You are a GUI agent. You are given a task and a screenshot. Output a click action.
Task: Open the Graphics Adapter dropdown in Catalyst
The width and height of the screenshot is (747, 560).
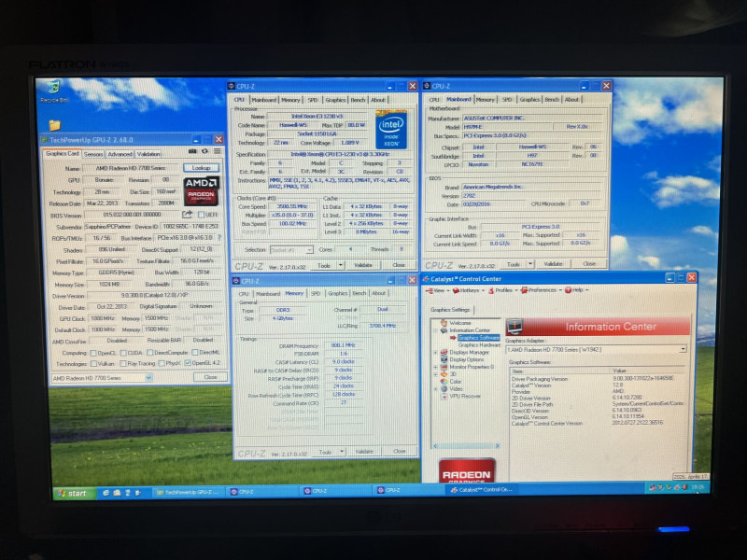(683, 349)
